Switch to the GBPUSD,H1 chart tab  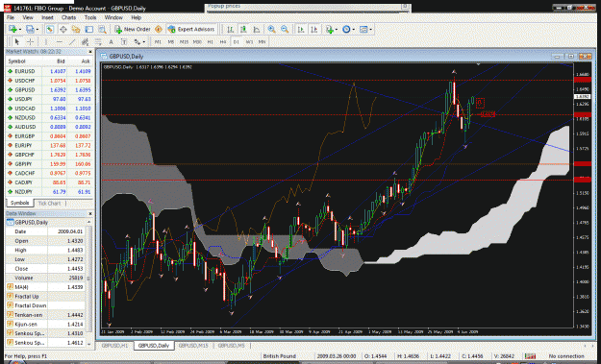pos(114,346)
